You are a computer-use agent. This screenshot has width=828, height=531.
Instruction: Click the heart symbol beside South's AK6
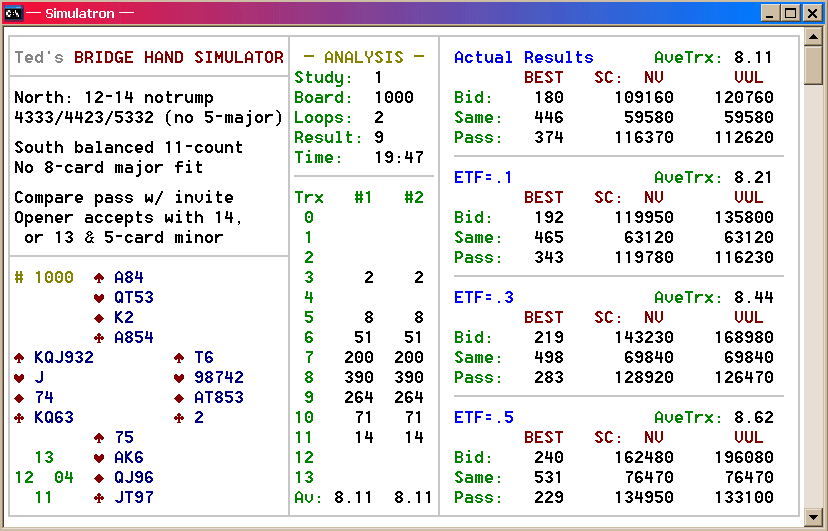(x=99, y=458)
